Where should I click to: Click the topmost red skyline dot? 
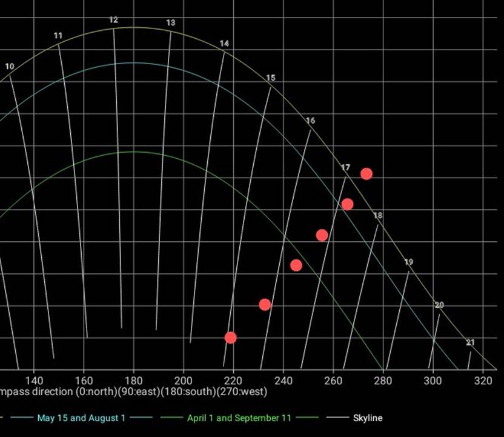pos(366,174)
